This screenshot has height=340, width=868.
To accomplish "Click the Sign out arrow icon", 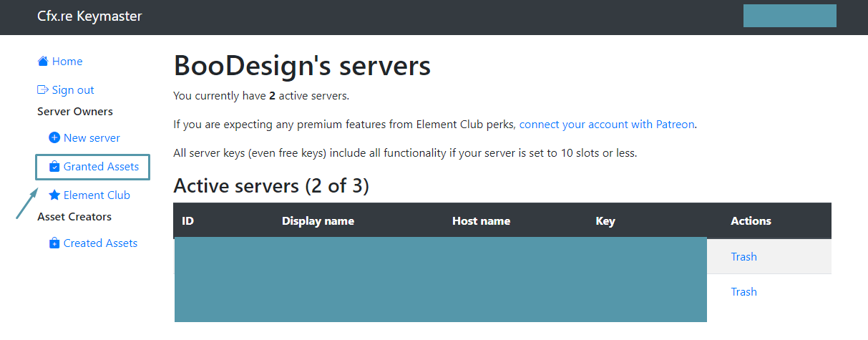I will click(x=43, y=90).
